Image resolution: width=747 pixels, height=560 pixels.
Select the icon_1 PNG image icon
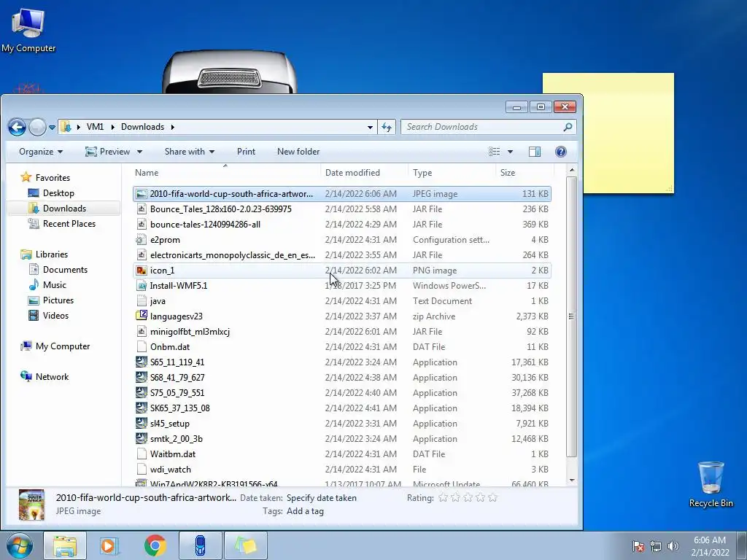coord(141,271)
